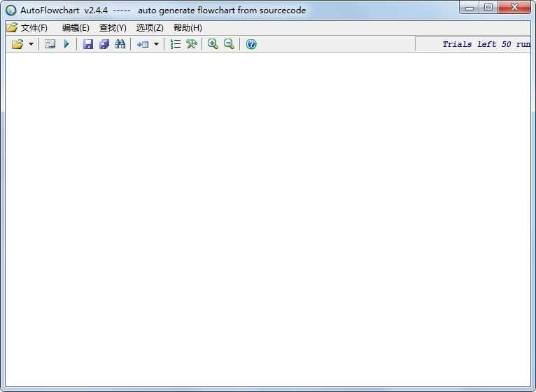
Task: Open the 帮助(H) menu
Action: click(188, 28)
